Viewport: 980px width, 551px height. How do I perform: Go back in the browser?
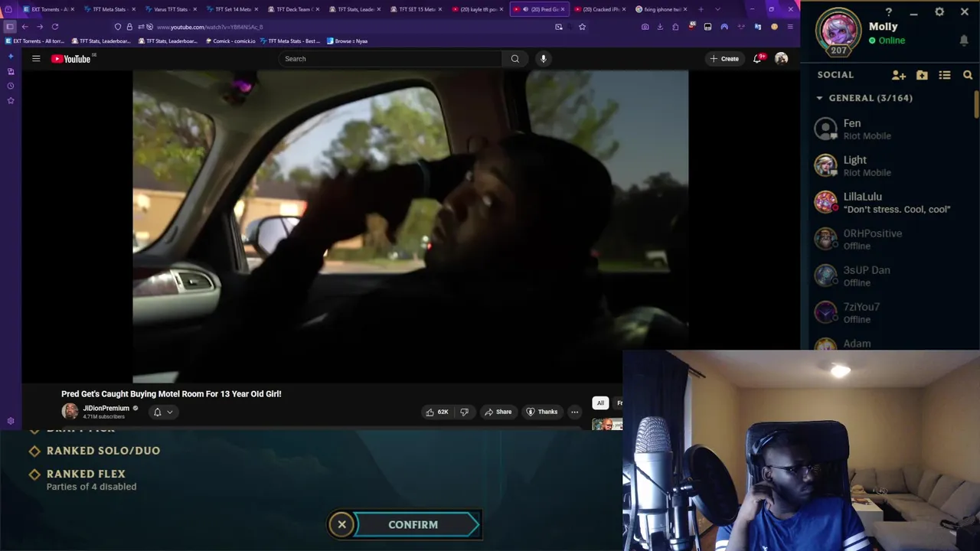(24, 27)
